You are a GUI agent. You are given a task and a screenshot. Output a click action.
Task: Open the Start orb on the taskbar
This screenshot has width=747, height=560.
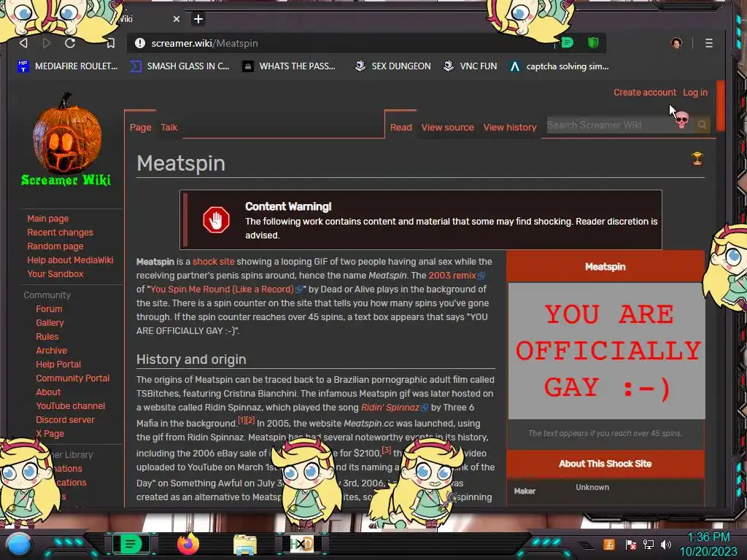pos(19,544)
